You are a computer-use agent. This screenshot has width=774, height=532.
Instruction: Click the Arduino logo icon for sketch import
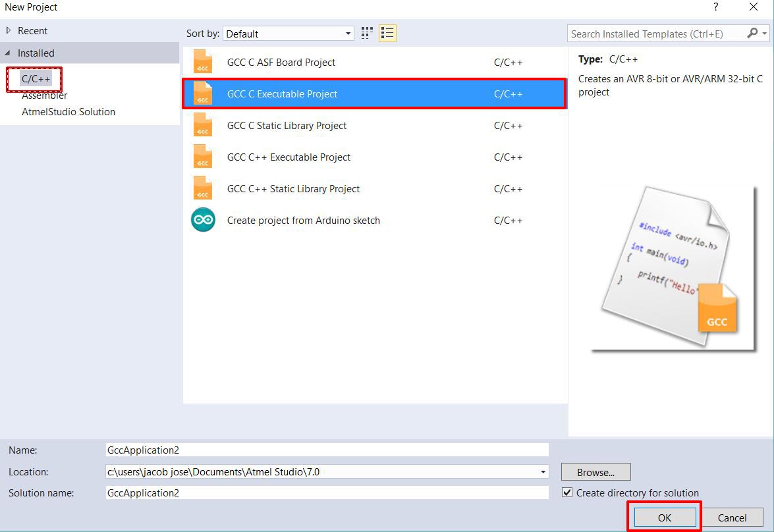203,220
